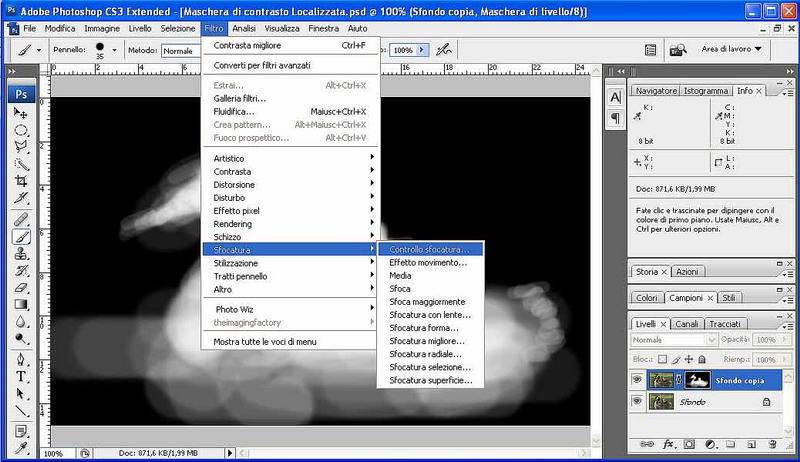Image resolution: width=800 pixels, height=462 pixels.
Task: Click the zoom percentage field in status bar
Action: 58,453
